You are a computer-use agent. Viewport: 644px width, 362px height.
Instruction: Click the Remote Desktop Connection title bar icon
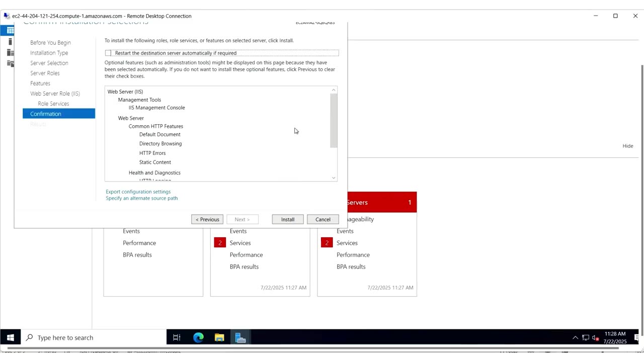click(x=7, y=16)
